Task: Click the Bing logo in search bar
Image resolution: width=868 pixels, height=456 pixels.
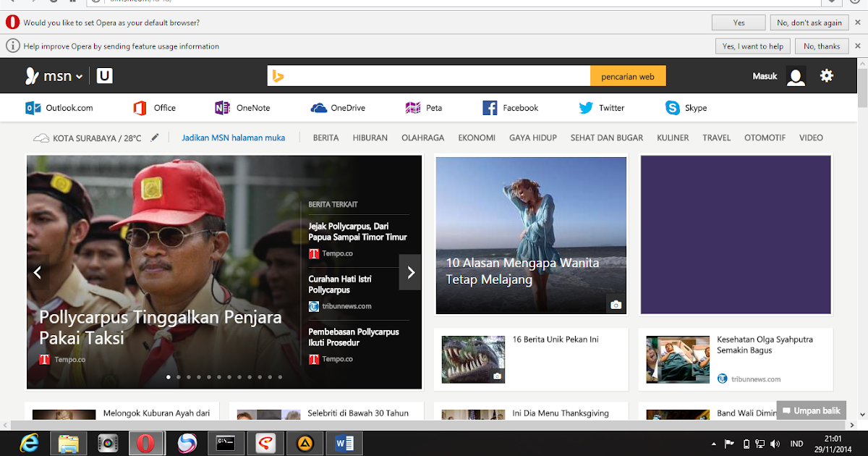Action: click(277, 76)
